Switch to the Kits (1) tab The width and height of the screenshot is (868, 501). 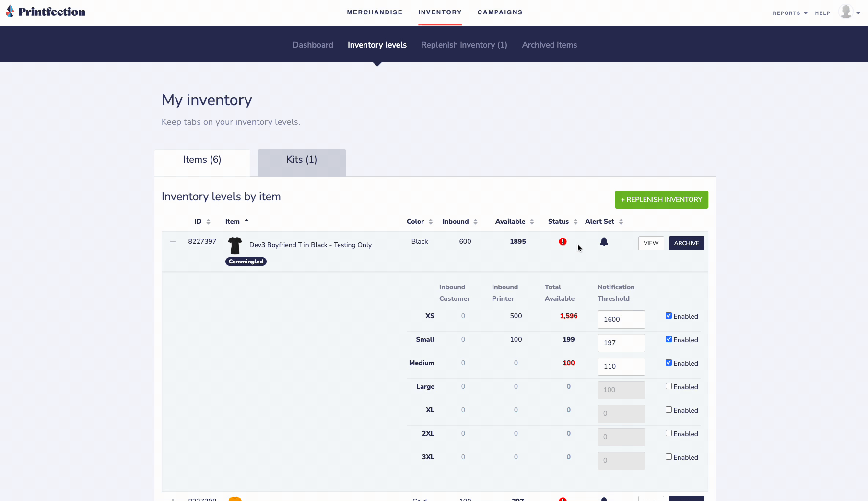(302, 160)
